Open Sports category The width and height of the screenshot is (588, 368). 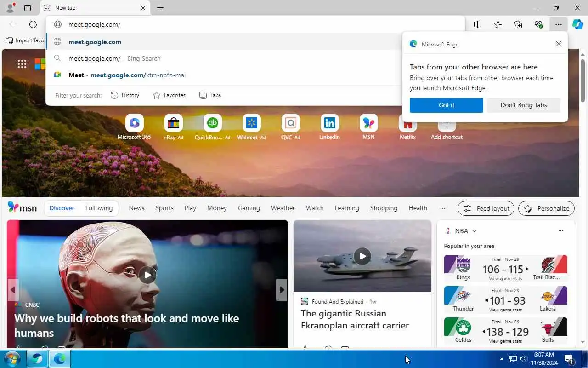[164, 208]
